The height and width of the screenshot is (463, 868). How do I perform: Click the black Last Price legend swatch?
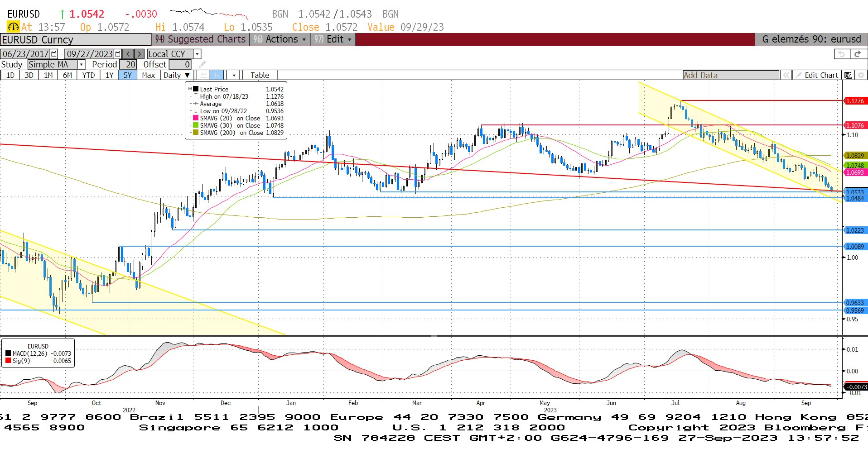pyautogui.click(x=196, y=89)
